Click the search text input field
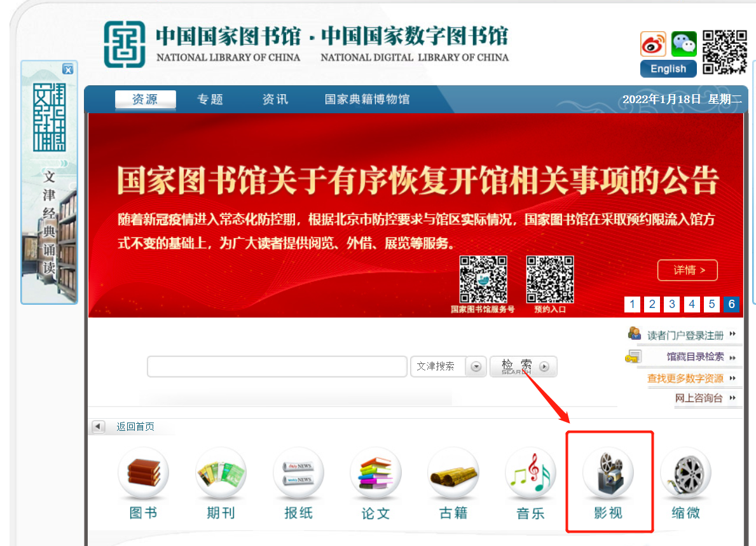Screen dimensions: 756x546 277,367
